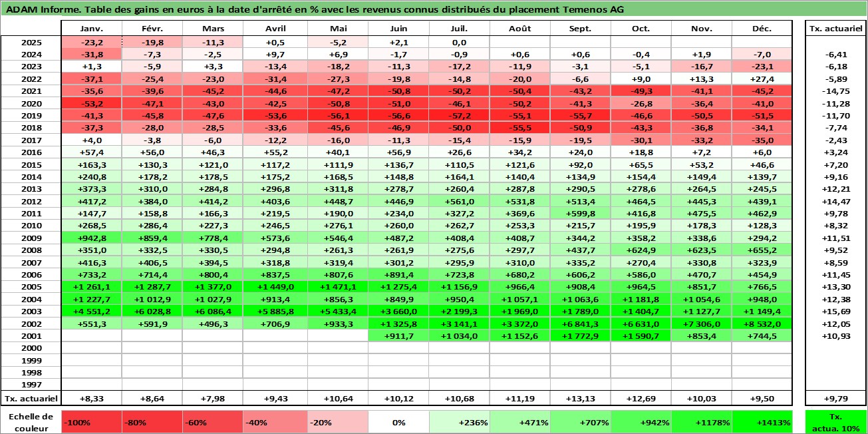Viewport: 868px width, 434px height.
Task: Select the 'Févr.' column header
Action: [152, 29]
